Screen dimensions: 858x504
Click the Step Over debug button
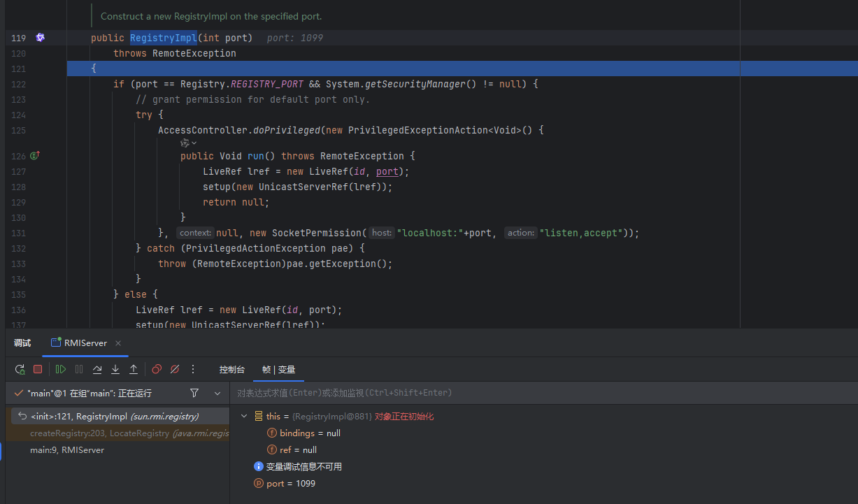pos(97,369)
